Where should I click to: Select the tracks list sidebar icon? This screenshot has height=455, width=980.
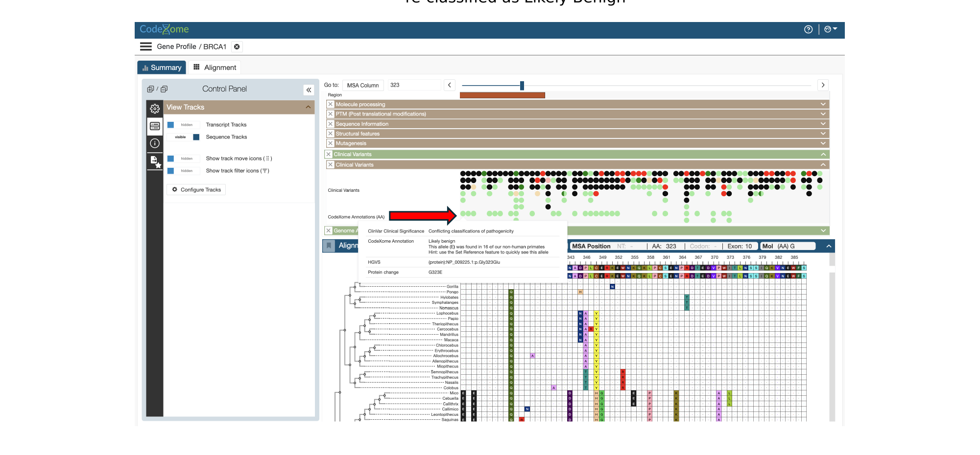pos(155,126)
